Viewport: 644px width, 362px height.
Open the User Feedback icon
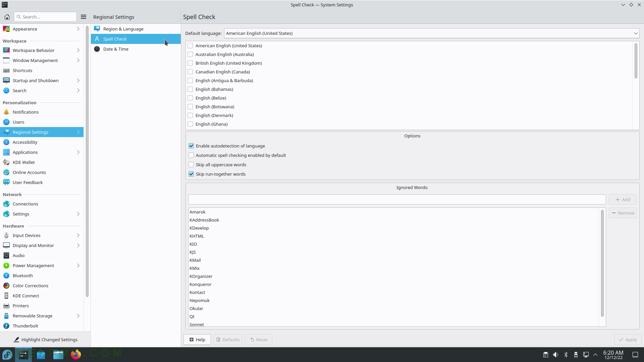pyautogui.click(x=6, y=182)
